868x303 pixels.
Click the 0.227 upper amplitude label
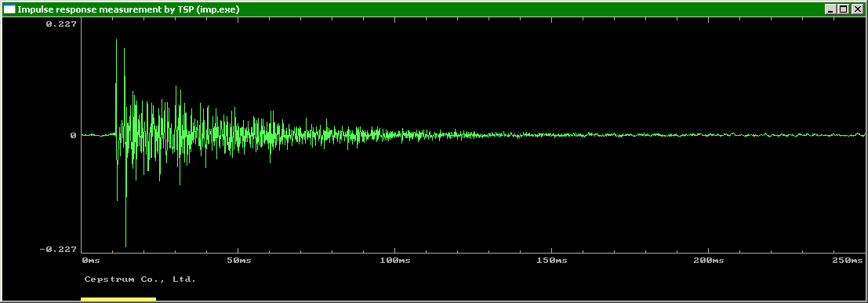[x=62, y=24]
